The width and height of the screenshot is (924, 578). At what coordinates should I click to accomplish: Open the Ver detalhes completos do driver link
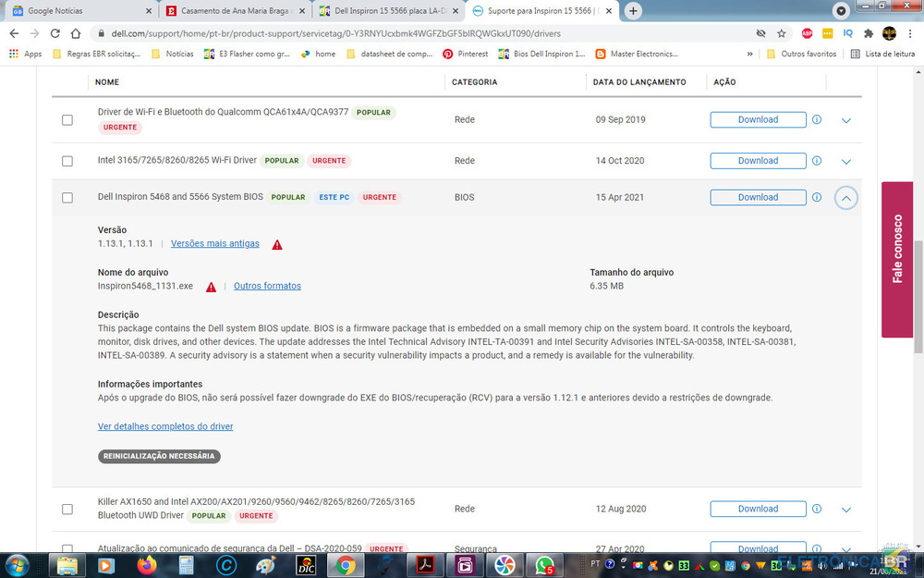pos(165,426)
